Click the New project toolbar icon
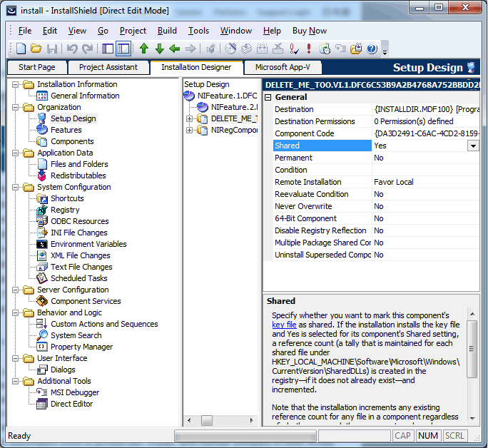The image size is (488, 448). coord(20,49)
